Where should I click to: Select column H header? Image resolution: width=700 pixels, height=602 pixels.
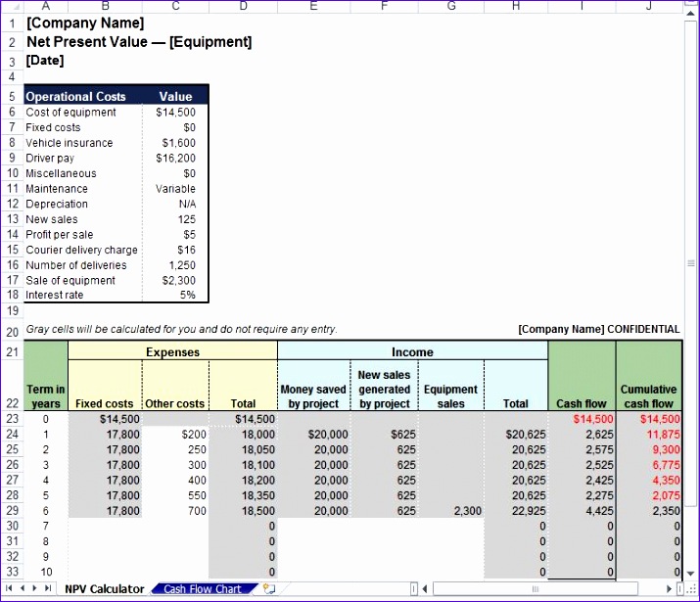click(516, 6)
